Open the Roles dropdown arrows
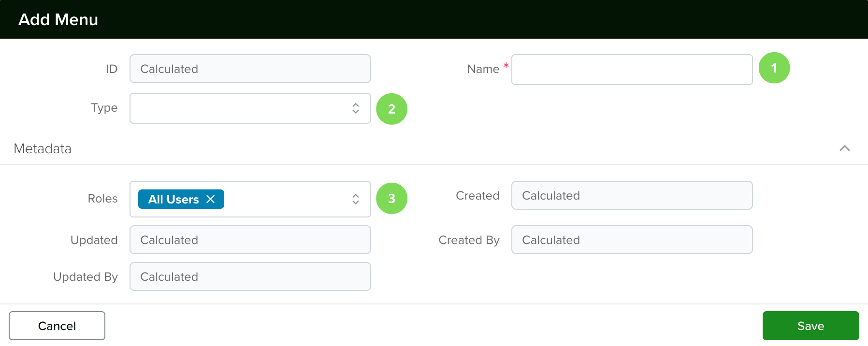This screenshot has width=868, height=346. [x=356, y=199]
